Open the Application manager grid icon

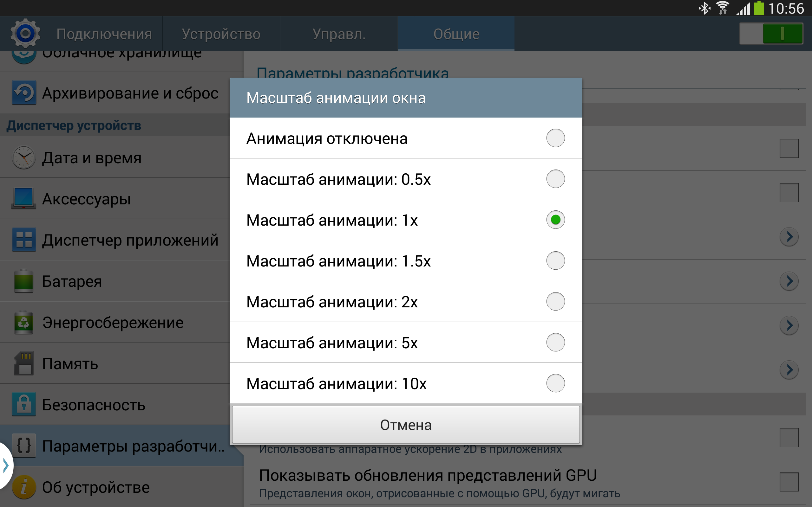click(24, 240)
